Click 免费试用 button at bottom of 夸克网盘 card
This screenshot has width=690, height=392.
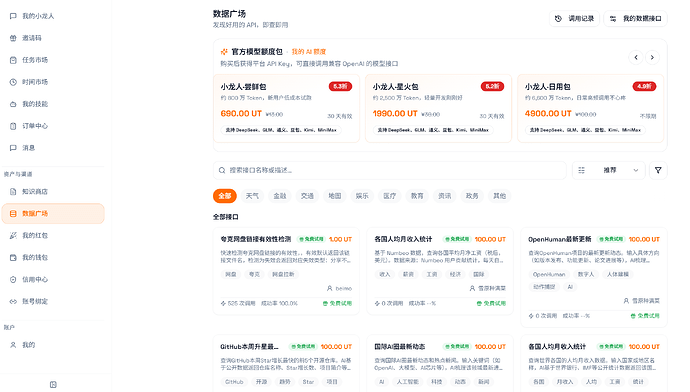[x=338, y=303]
